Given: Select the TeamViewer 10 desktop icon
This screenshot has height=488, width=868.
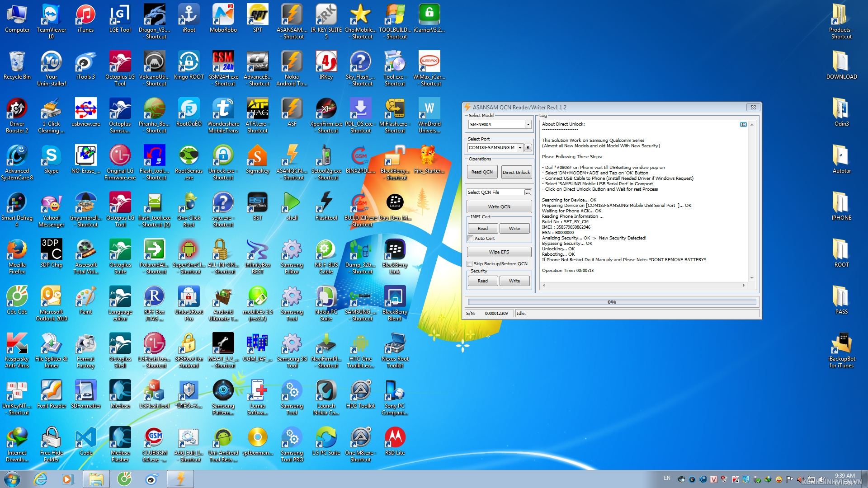Looking at the screenshot, I should (x=52, y=21).
